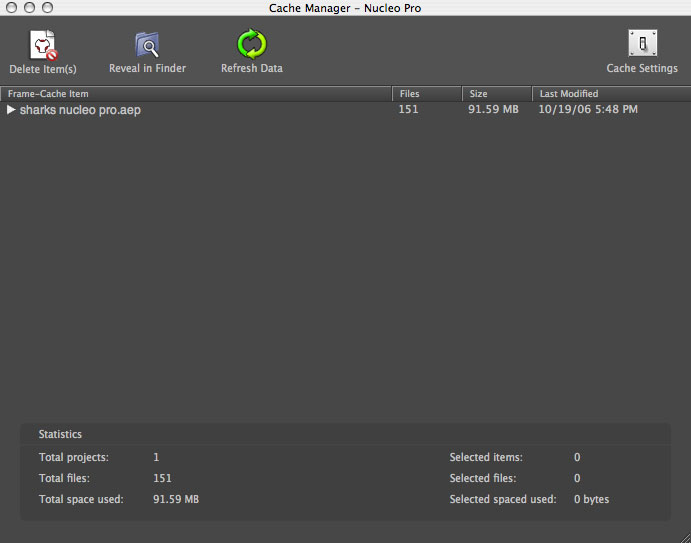Click the 151 files count in project row
Image resolution: width=691 pixels, height=543 pixels.
click(408, 109)
